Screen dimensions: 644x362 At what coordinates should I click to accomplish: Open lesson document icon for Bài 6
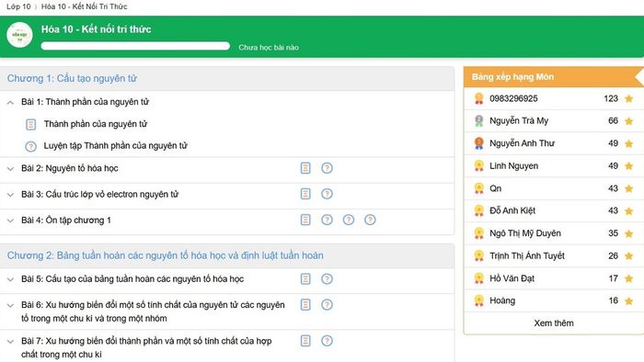click(305, 305)
